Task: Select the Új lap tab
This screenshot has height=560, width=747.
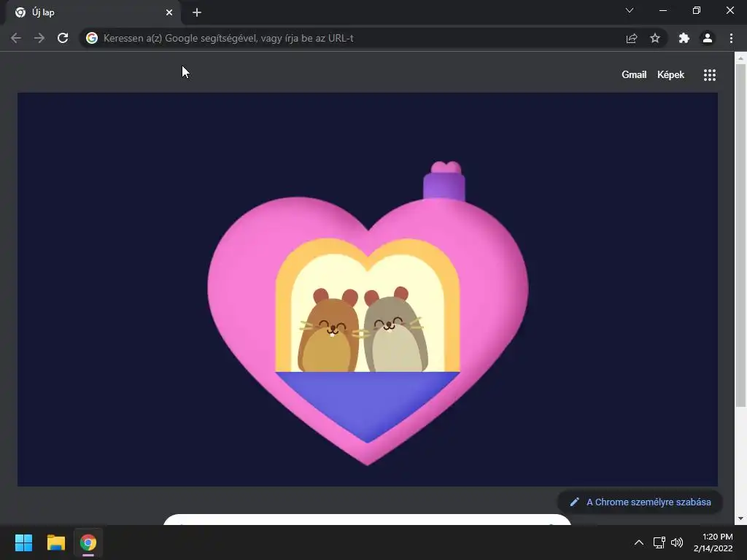Action: point(94,12)
